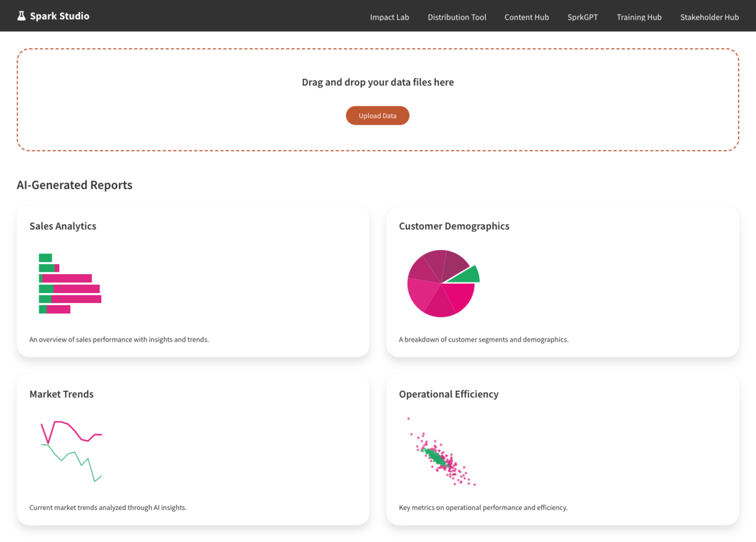
Task: Select SprkGPT from the top navigation
Action: [583, 17]
